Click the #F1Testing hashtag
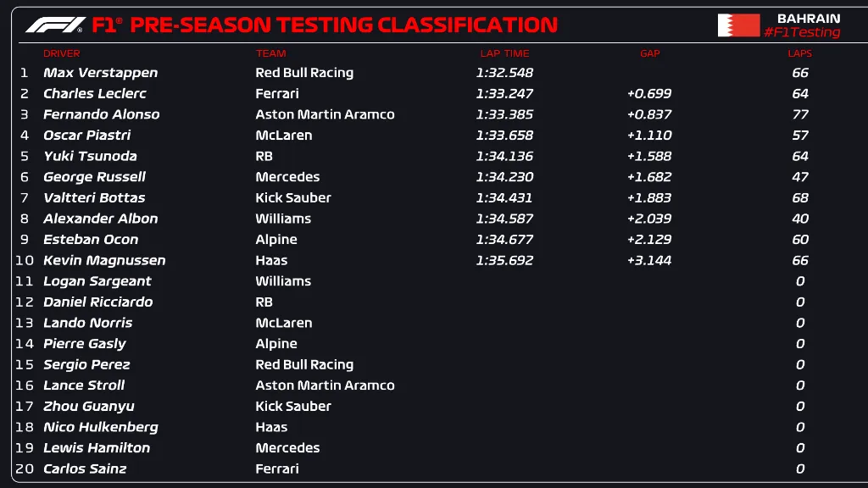The width and height of the screenshot is (868, 488). tap(802, 33)
